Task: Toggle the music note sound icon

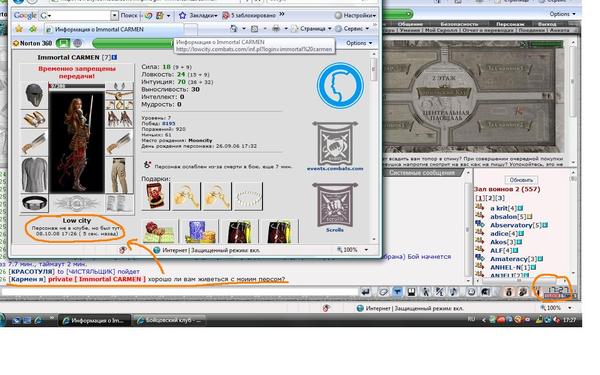Action: [x=454, y=292]
